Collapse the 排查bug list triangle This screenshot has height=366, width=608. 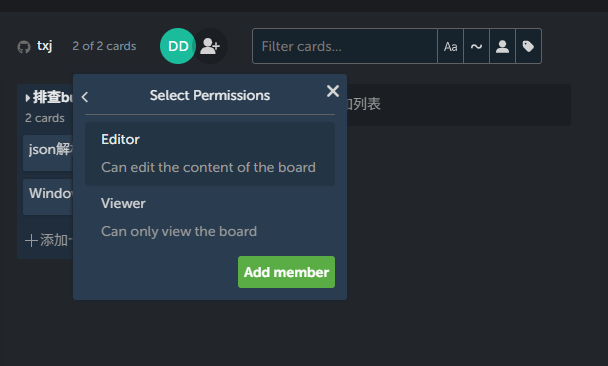pos(28,98)
